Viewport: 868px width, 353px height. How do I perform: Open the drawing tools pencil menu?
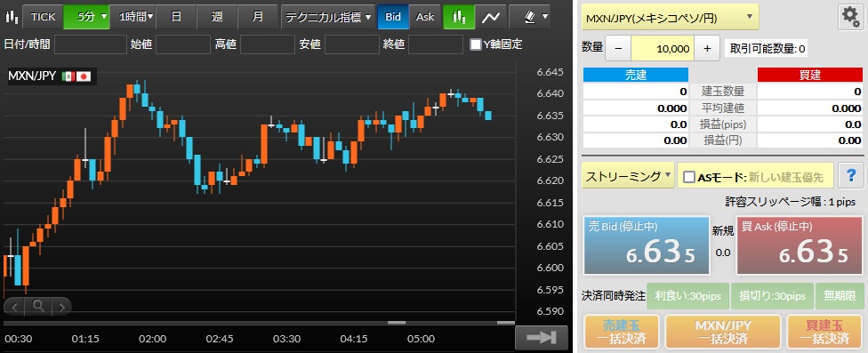[535, 17]
